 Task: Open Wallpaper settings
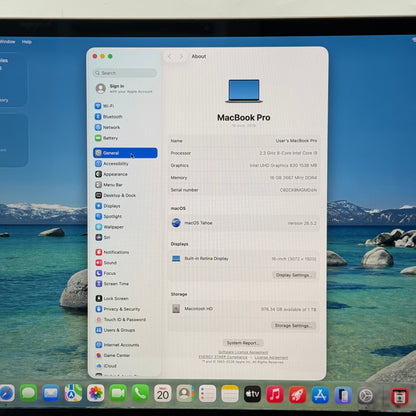[x=125, y=227]
